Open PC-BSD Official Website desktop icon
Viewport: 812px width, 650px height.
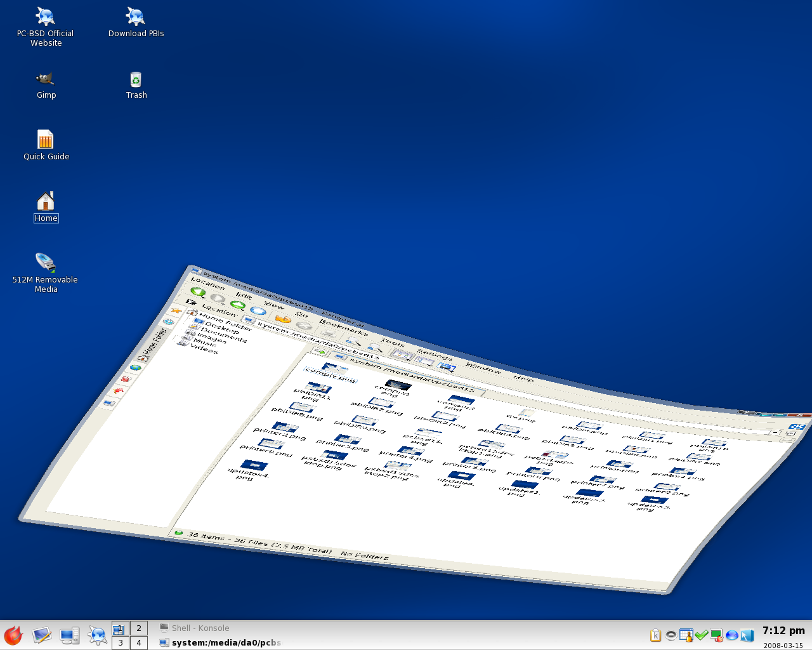pos(46,27)
